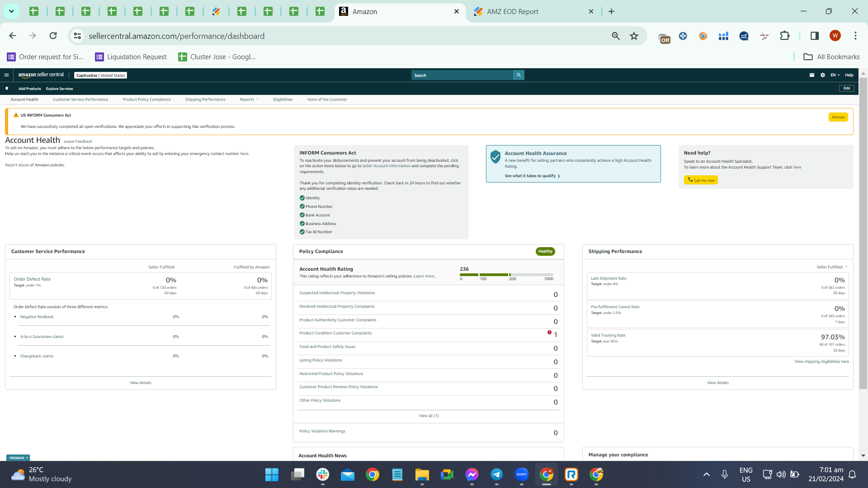Image resolution: width=868 pixels, height=488 pixels.
Task: Go to Customer Service Performance tab
Action: [80, 99]
